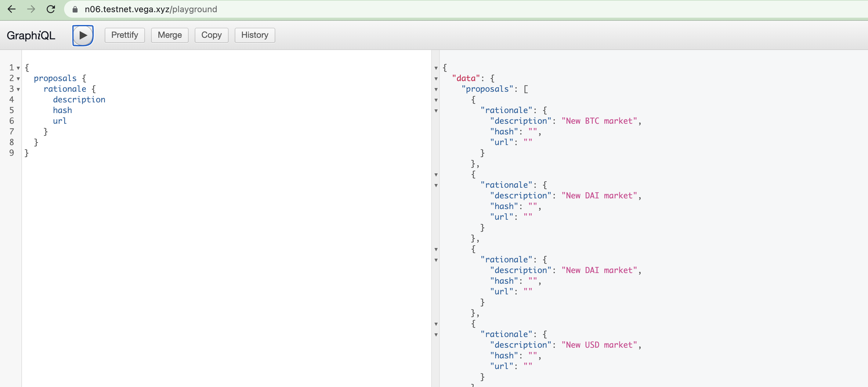Image resolution: width=868 pixels, height=387 pixels.
Task: Click the browser forward arrow
Action: click(x=31, y=9)
